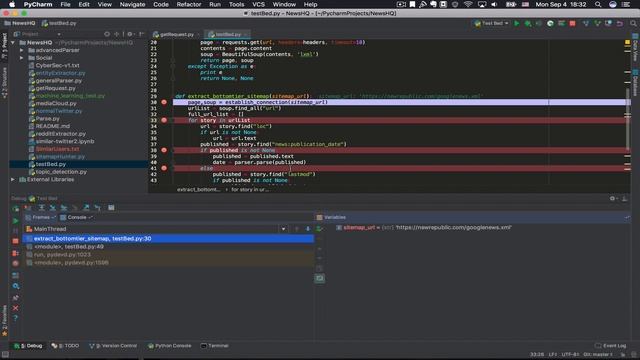Click the help question mark in the debug sidebar
Image resolution: width=640 pixels, height=360 pixels.
(x=16, y=318)
